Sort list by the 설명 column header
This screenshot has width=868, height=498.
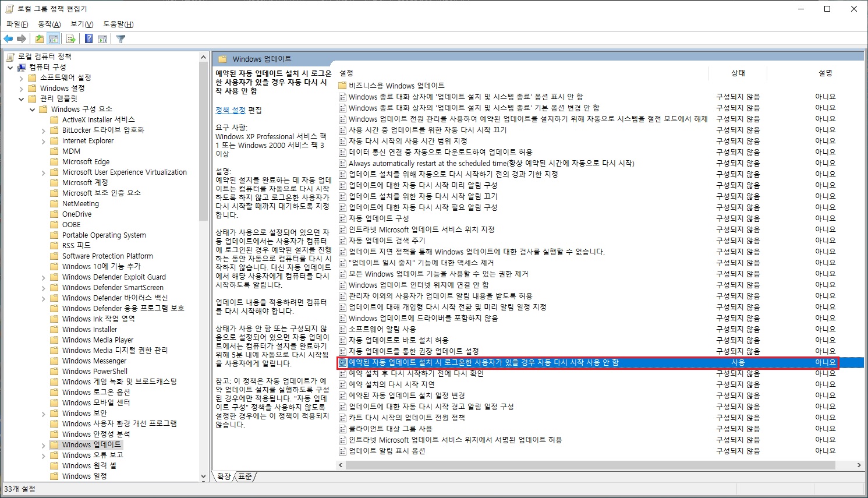(826, 73)
